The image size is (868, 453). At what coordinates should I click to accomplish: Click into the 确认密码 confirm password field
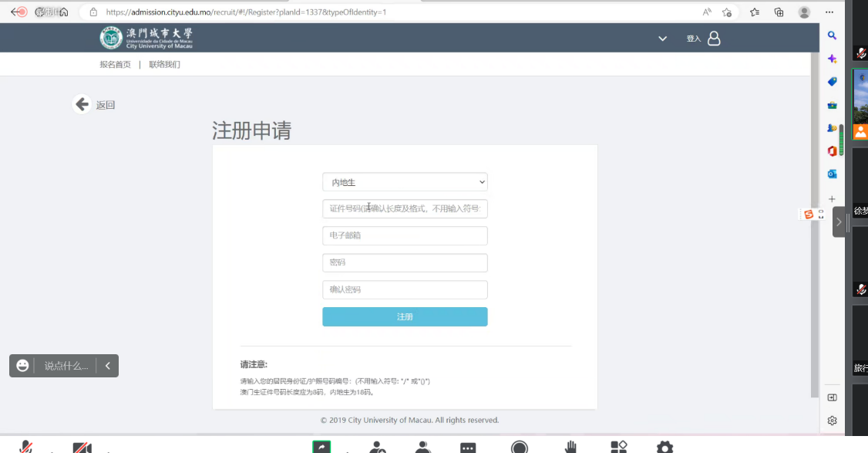tap(405, 289)
